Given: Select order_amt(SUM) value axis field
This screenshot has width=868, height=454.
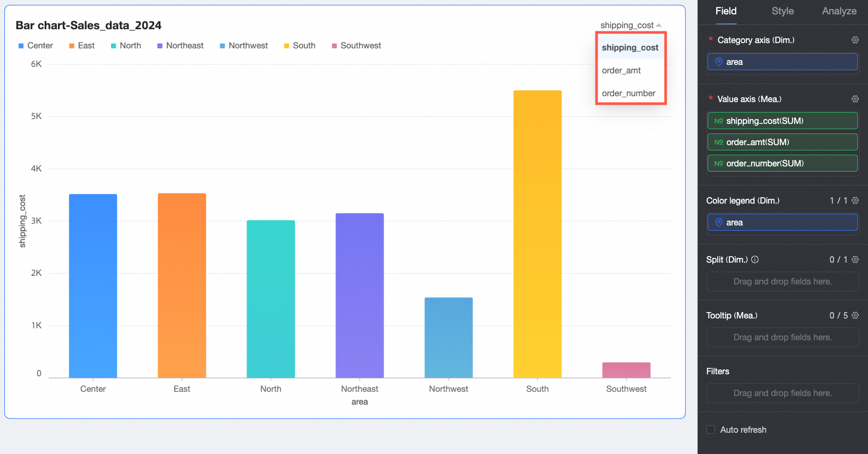Looking at the screenshot, I should click(x=782, y=142).
